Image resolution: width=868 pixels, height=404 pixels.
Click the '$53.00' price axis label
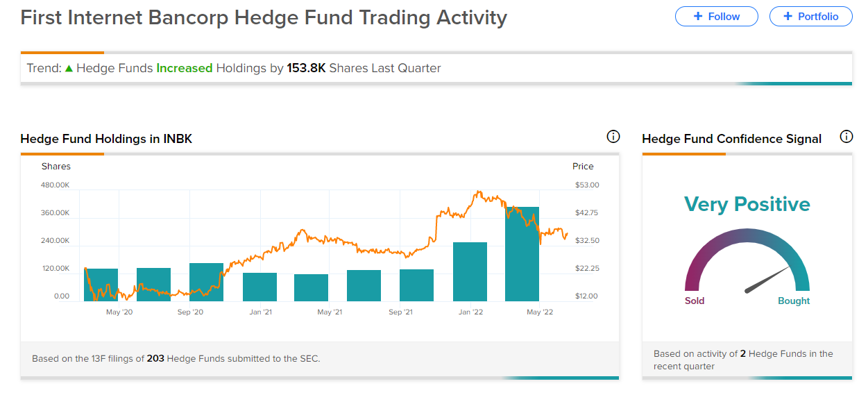pos(587,185)
